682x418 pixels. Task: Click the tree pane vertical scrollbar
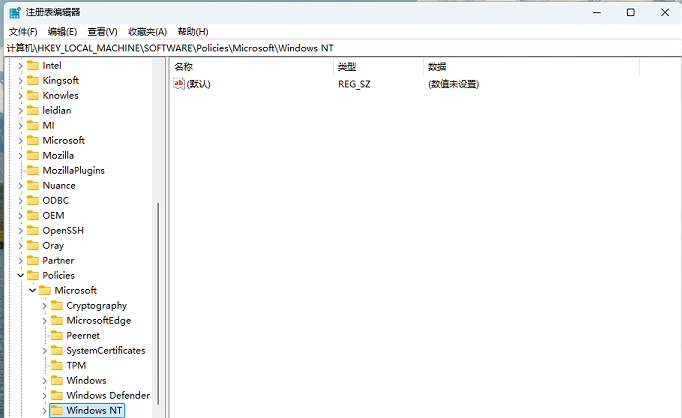pos(158,303)
